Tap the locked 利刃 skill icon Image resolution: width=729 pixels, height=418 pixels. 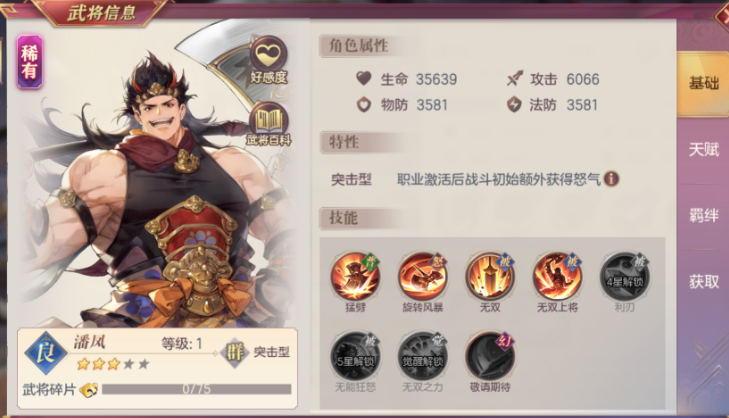pos(624,276)
